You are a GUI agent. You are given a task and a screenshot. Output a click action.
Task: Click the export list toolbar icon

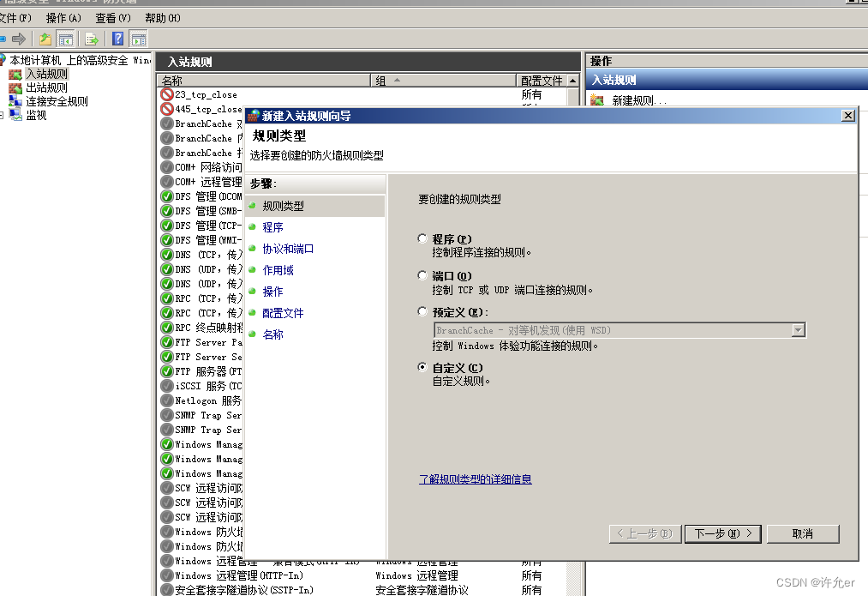[x=92, y=39]
